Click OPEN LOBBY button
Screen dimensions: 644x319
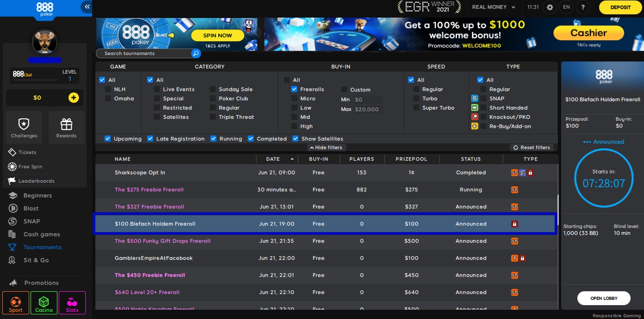coord(604,298)
